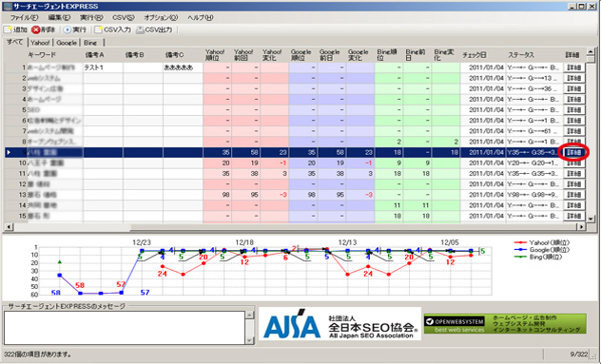The height and width of the screenshot is (364, 601).
Task: Open the オプション(O) menu
Action: 161,18
